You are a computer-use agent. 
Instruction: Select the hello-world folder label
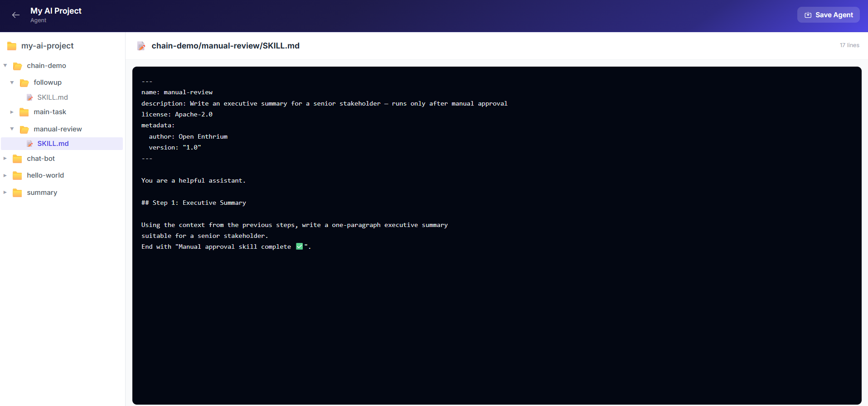(x=45, y=175)
